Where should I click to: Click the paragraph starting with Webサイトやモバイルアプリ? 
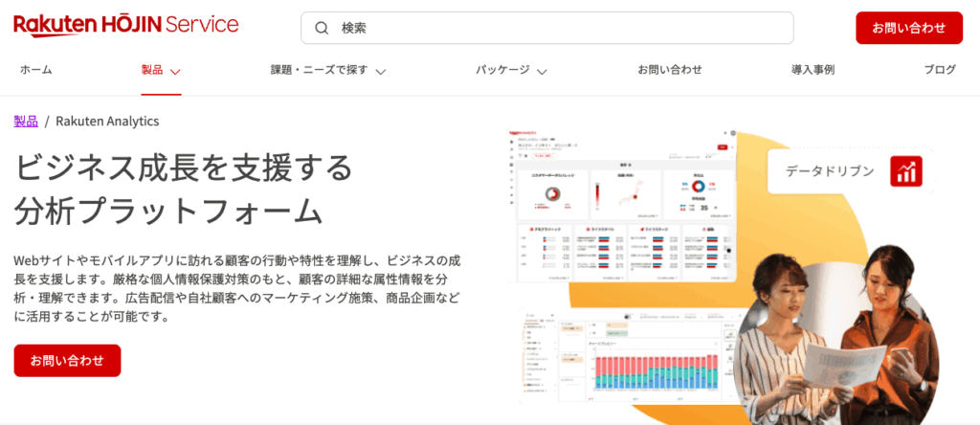237,288
